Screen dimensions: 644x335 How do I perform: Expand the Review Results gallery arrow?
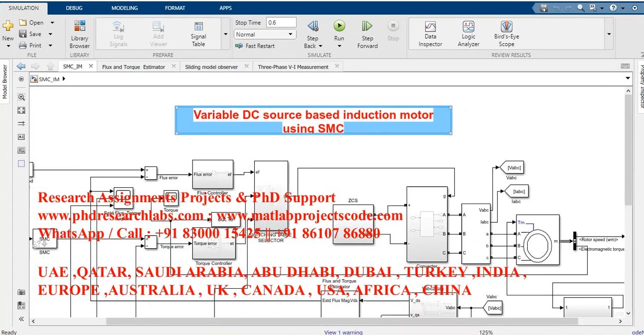click(609, 34)
